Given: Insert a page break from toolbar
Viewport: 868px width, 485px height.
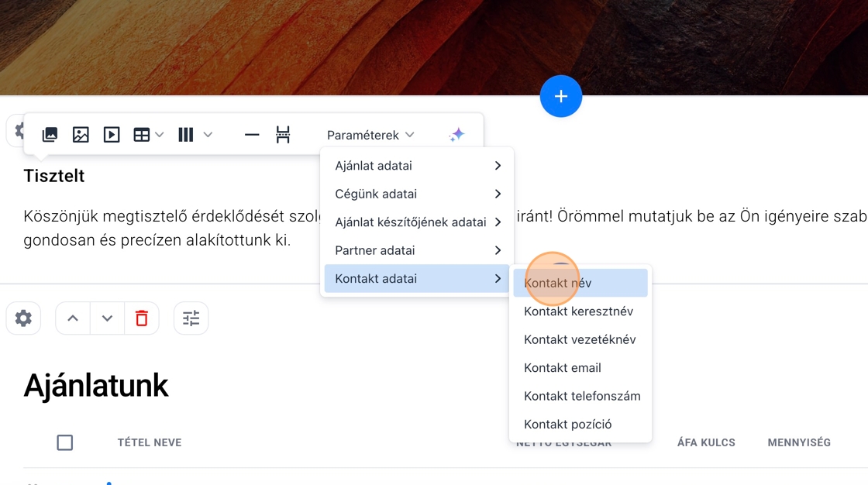Looking at the screenshot, I should [x=283, y=135].
